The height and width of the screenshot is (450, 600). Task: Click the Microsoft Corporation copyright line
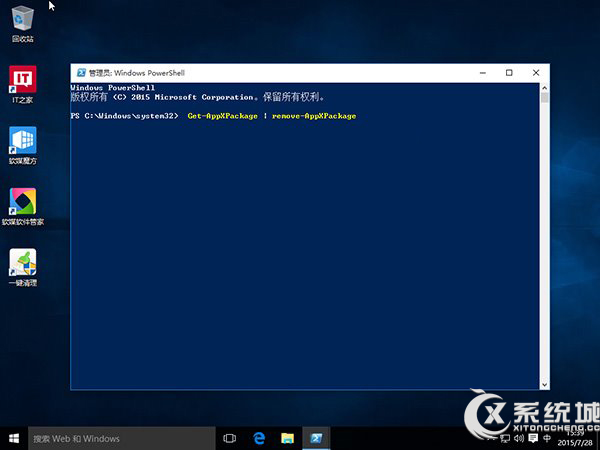(197, 97)
